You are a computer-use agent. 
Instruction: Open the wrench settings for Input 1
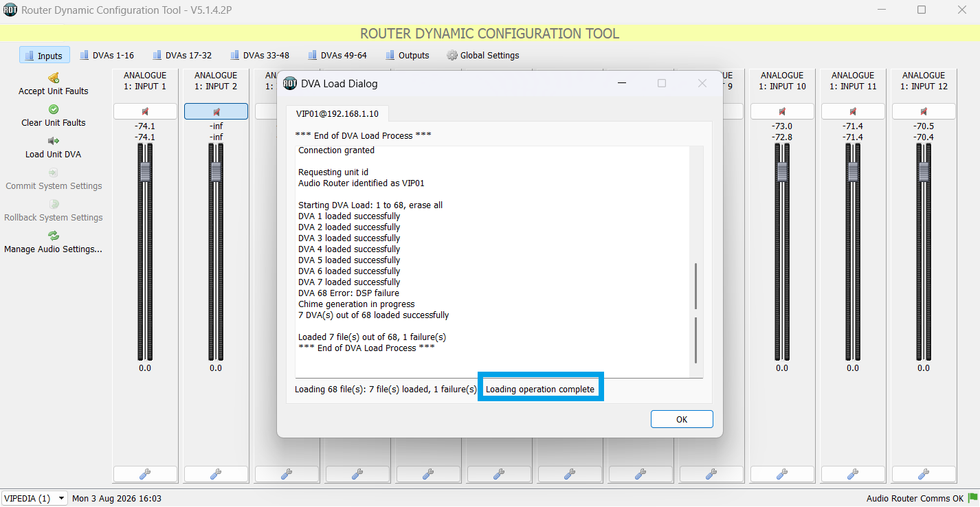pyautogui.click(x=145, y=474)
